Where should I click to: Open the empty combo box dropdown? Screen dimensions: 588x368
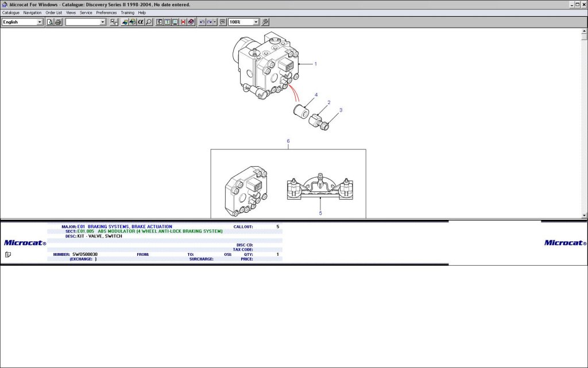pyautogui.click(x=102, y=22)
